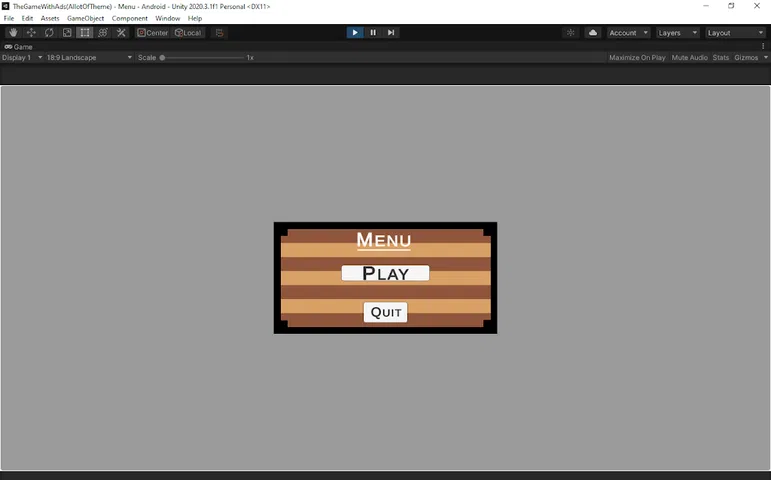Toggle Mute Audio in Game view
771x480 pixels.
689,58
